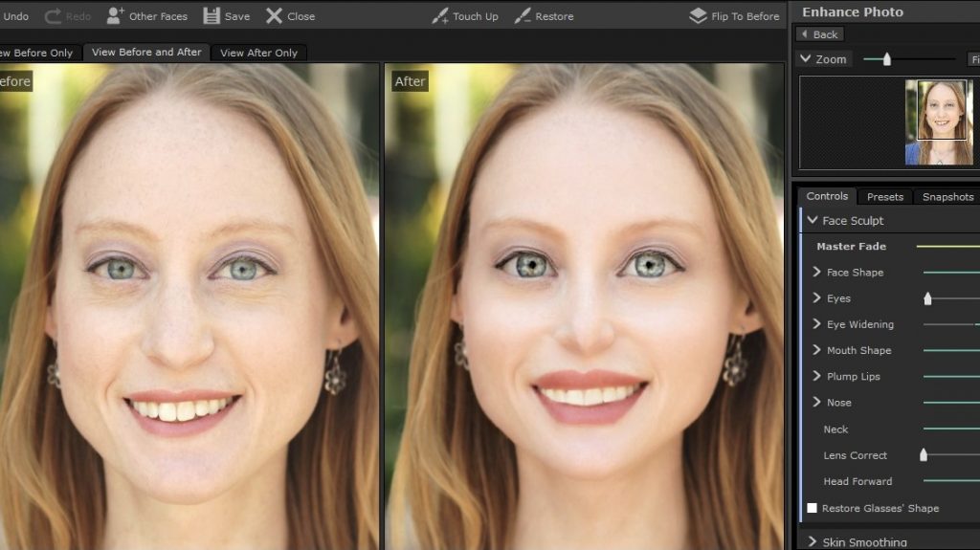Click the Save disk icon
980x550 pixels.
point(212,16)
